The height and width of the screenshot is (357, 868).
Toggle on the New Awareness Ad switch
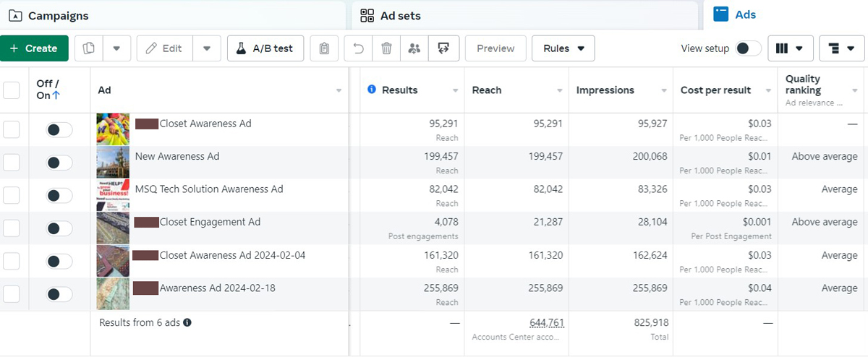[59, 163]
